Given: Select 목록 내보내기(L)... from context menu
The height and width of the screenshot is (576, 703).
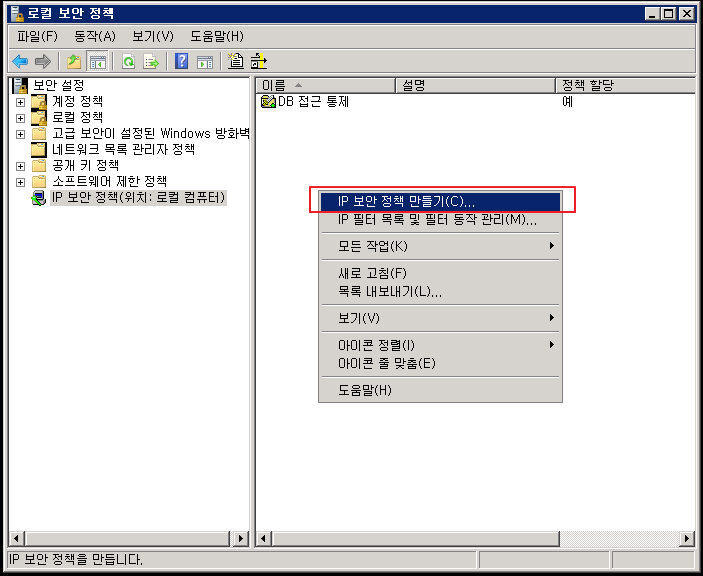Looking at the screenshot, I should tap(440, 292).
